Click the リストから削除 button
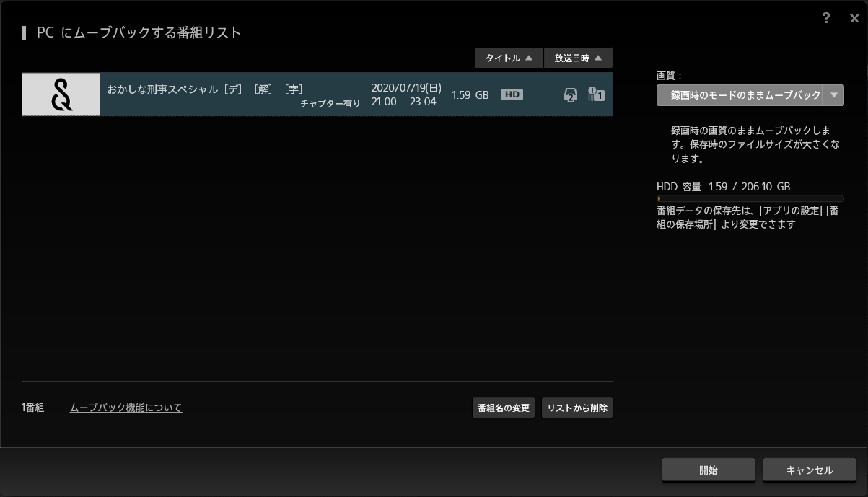868x497 pixels. [577, 408]
